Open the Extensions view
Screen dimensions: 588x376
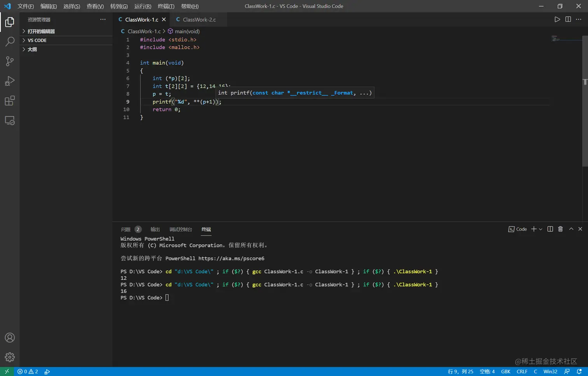[x=10, y=101]
